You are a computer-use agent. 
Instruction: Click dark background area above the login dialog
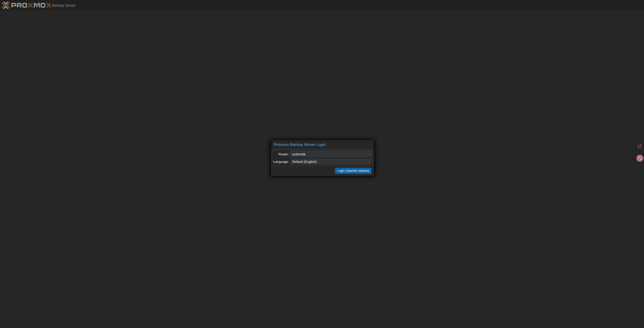[x=322, y=77]
